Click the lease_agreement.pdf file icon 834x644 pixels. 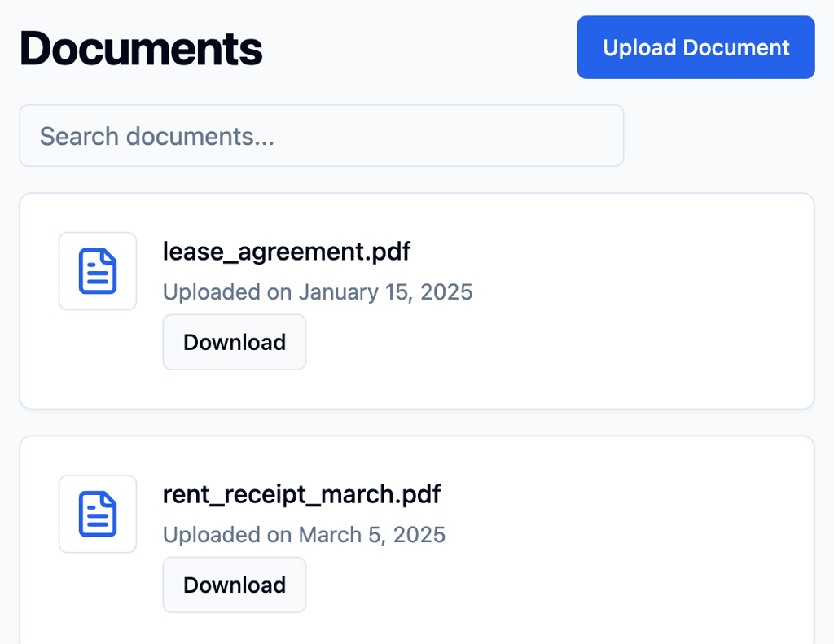(98, 271)
